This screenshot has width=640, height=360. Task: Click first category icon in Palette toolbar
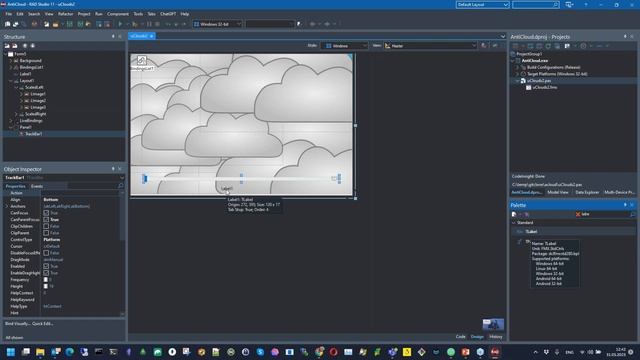pyautogui.click(x=514, y=214)
